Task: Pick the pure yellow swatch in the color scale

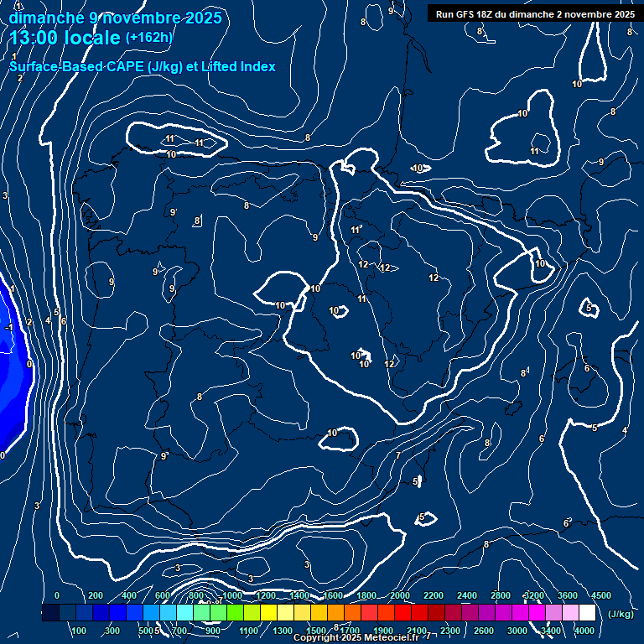Action: click(x=268, y=612)
